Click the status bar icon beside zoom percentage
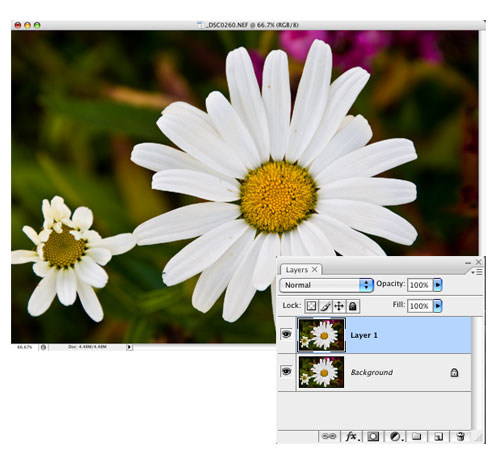This screenshot has height=459, width=500. pyautogui.click(x=43, y=347)
